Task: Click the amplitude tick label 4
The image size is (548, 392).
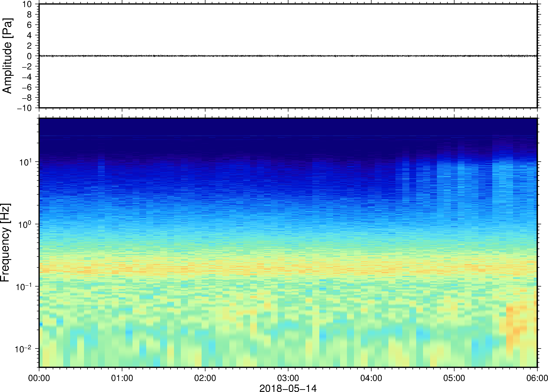Action: coord(29,35)
